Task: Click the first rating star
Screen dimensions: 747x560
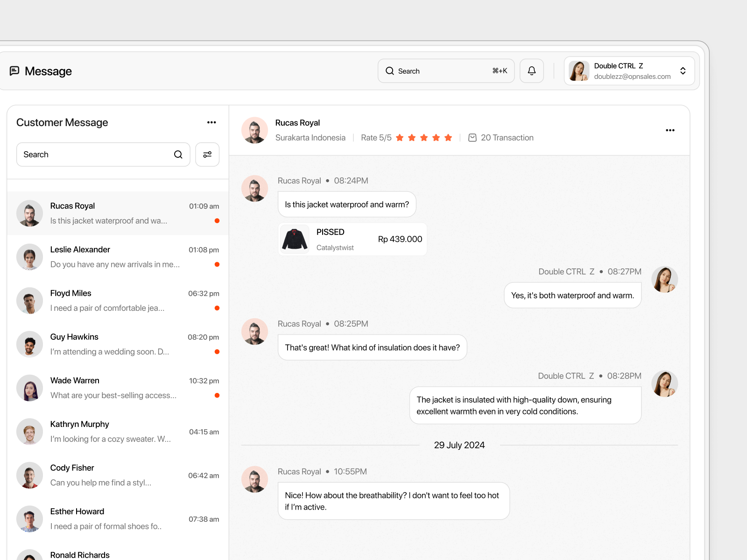Action: pyautogui.click(x=400, y=138)
